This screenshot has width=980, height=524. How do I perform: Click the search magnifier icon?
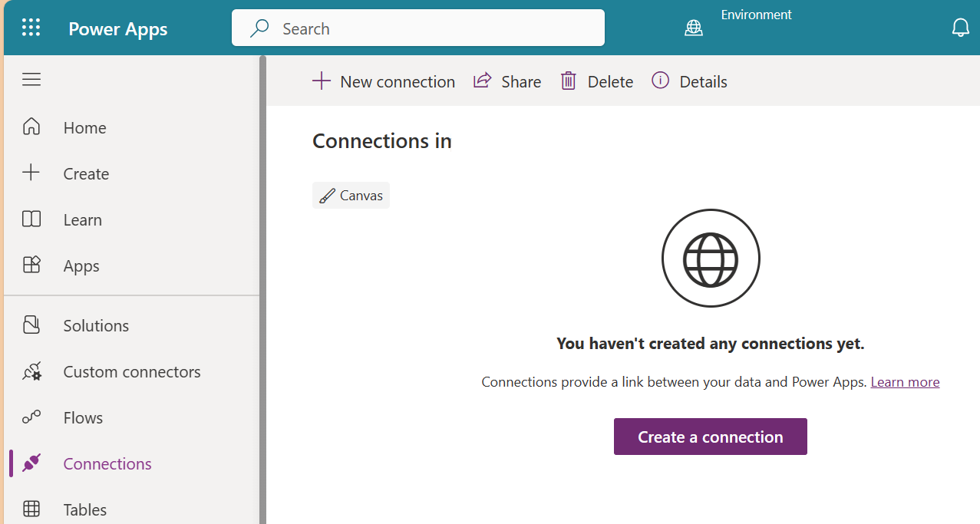click(259, 28)
